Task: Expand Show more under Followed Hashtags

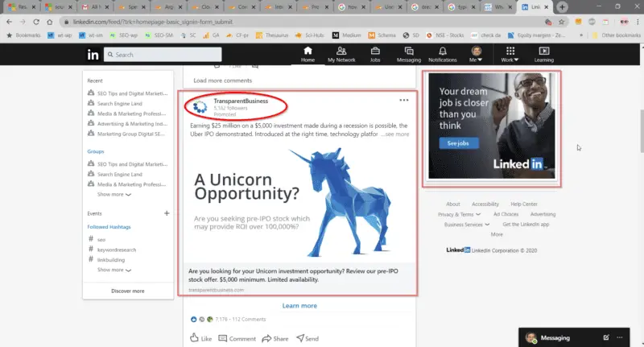Action: pyautogui.click(x=114, y=270)
